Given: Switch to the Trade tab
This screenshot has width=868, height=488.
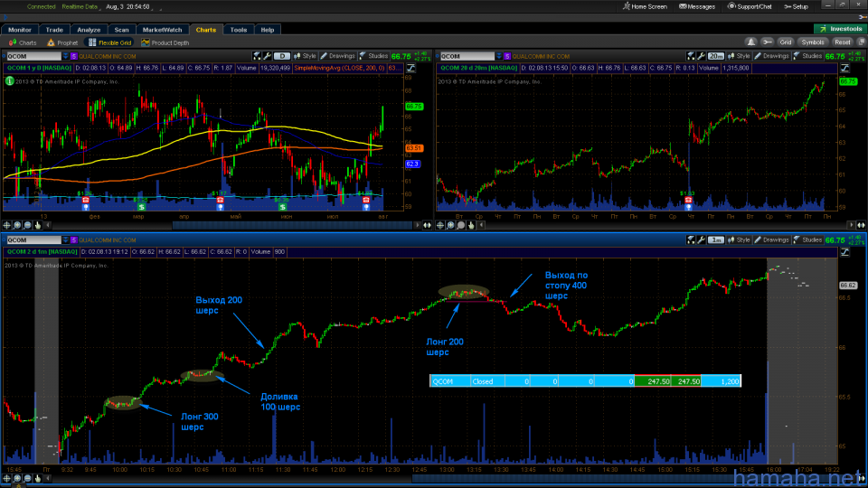Looking at the screenshot, I should pyautogui.click(x=54, y=30).
